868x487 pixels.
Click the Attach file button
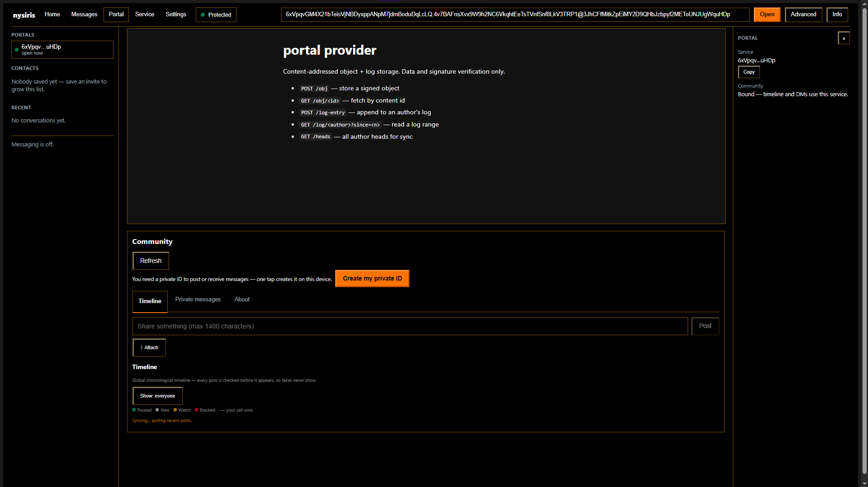coord(149,347)
